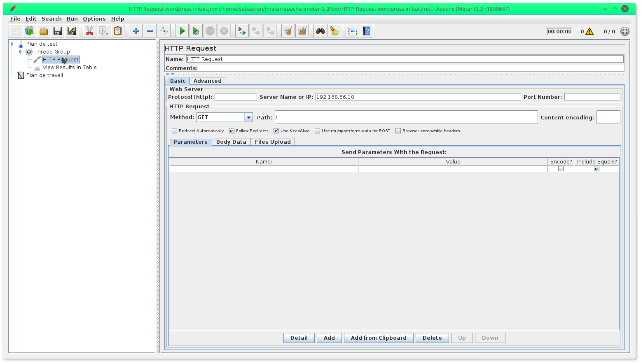Save the test plan with floppy icon
Screen dimensions: 641x364
tap(58, 31)
